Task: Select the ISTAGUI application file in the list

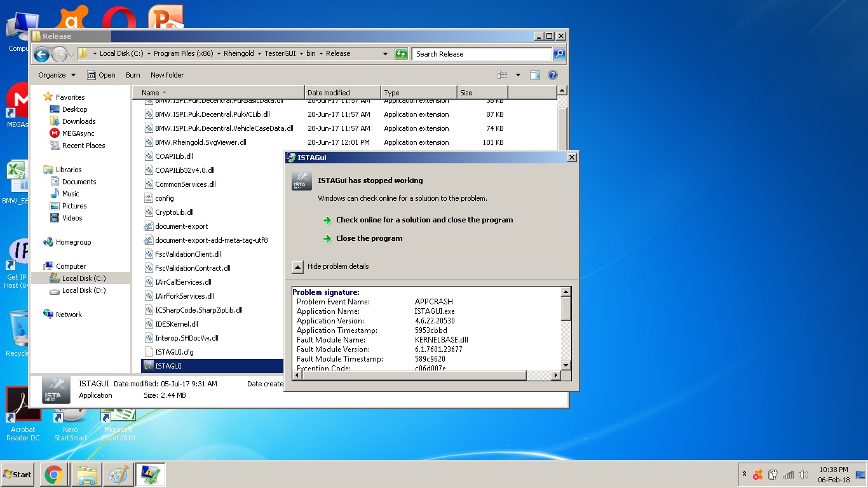Action: tap(212, 366)
